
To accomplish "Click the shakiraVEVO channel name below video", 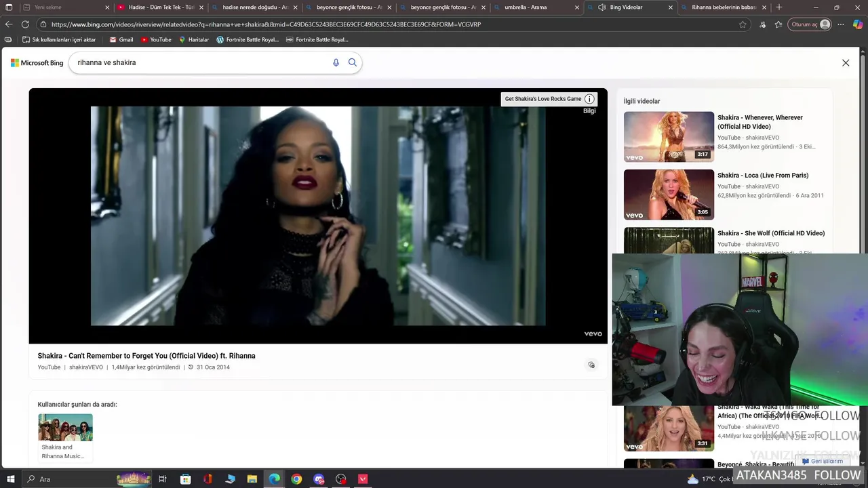I will [x=86, y=367].
